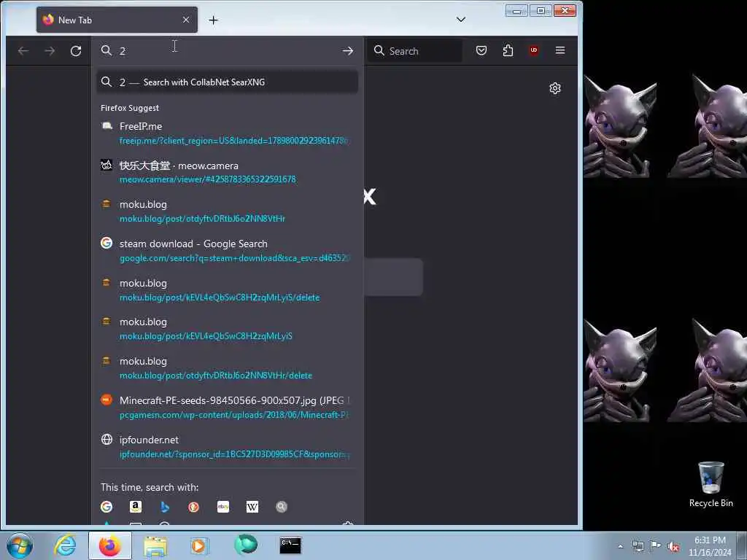The image size is (747, 560).
Task: Go forward one page
Action: [50, 51]
